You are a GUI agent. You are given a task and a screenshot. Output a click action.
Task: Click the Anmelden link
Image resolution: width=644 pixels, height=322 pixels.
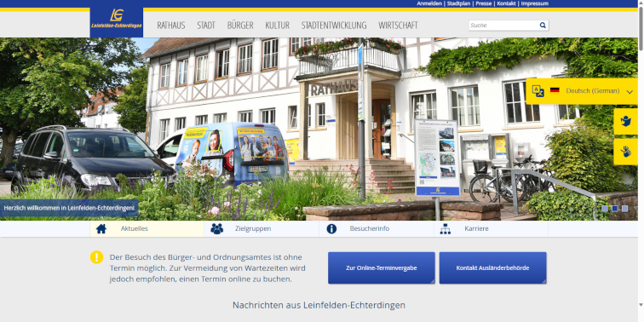coord(429,3)
